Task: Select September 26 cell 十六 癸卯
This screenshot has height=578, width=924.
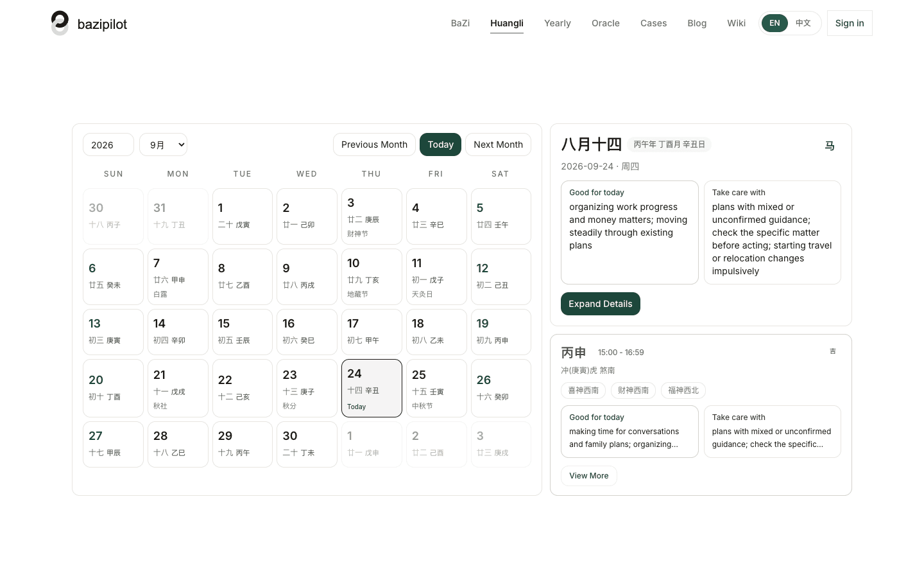Action: [x=501, y=389]
